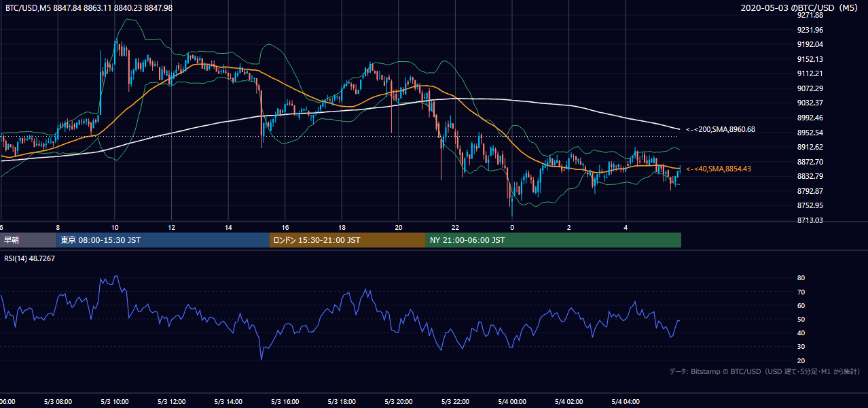Click RSI axis level 80

(801, 278)
